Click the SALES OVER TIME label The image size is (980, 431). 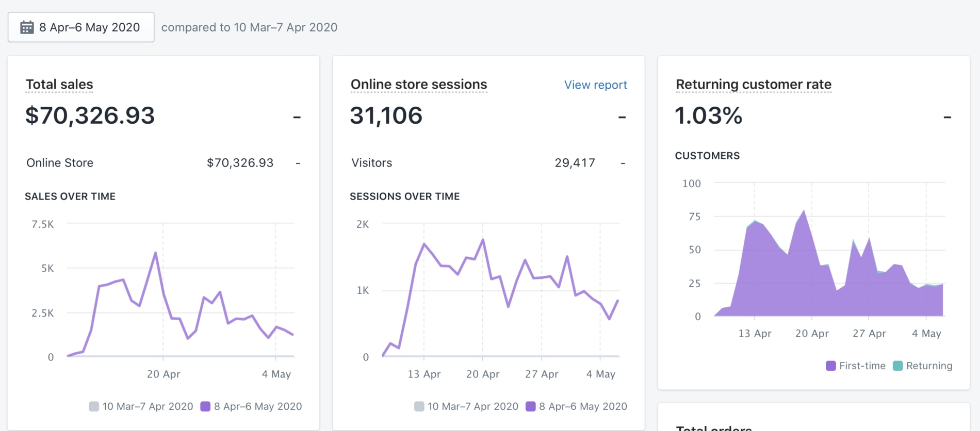70,196
